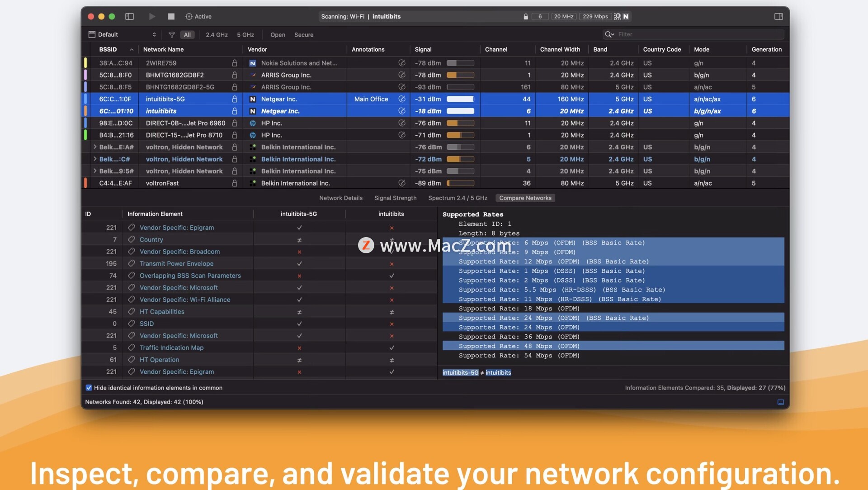Start scanning with the play button
Image resolution: width=868 pixels, height=490 pixels.
152,16
